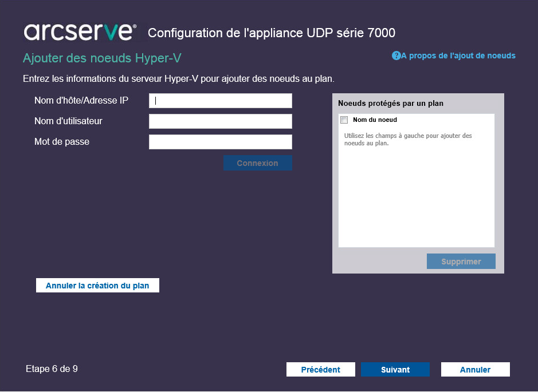Proceed with the Suivant button
This screenshot has height=392, width=538.
395,369
